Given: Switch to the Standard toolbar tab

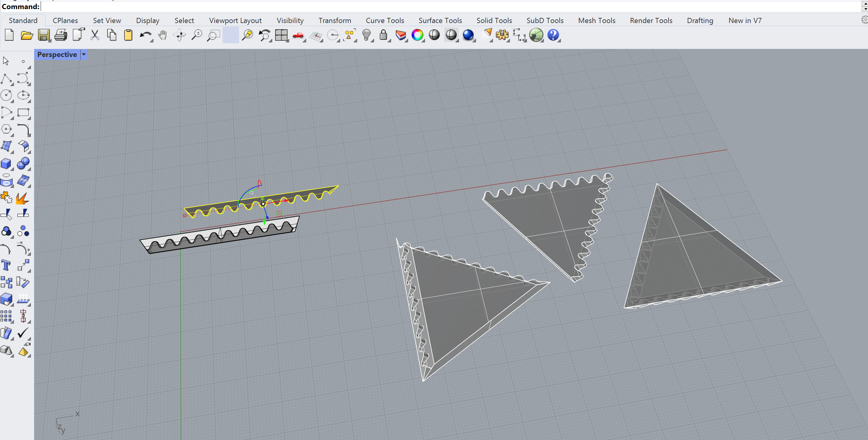Looking at the screenshot, I should (x=23, y=21).
